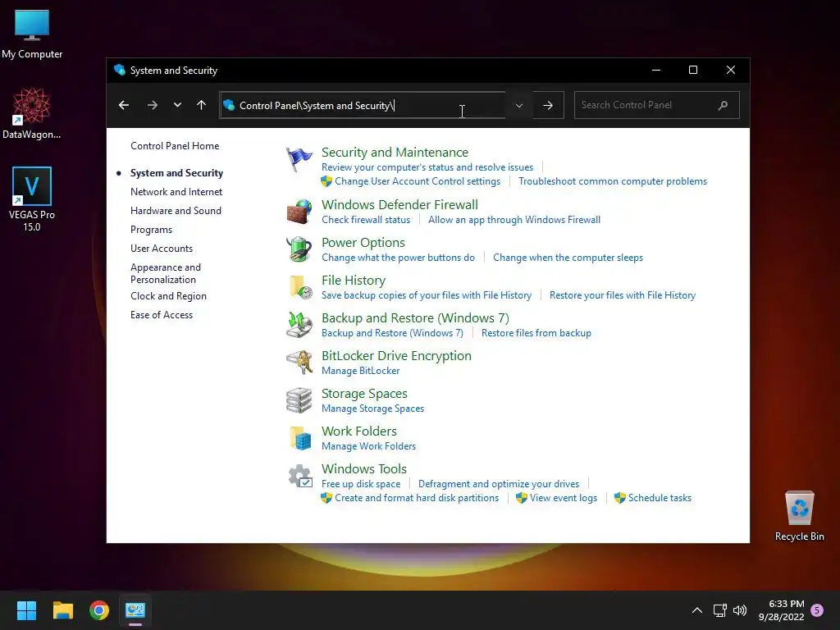Go back with the back arrow
This screenshot has height=630, width=840.
click(124, 105)
